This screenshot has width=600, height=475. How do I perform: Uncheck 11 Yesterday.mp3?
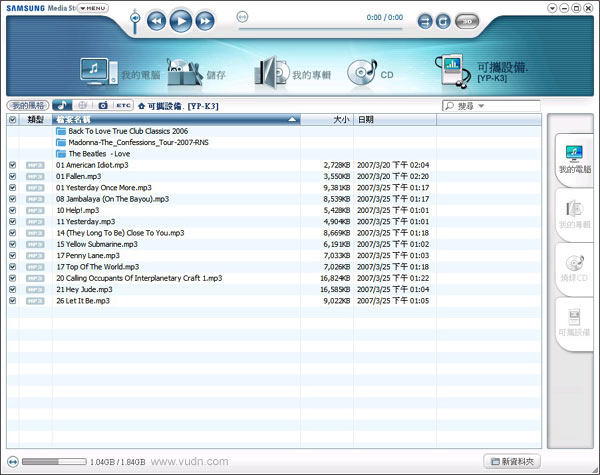tap(13, 222)
